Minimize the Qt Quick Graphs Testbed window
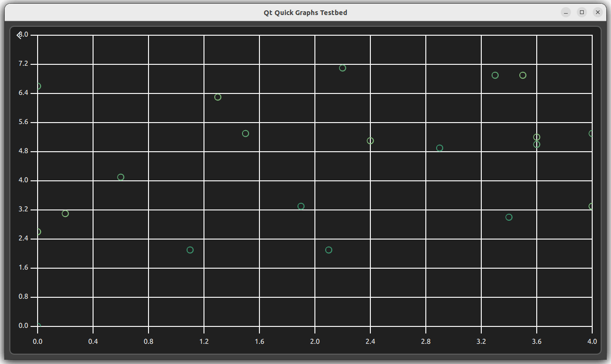 tap(566, 13)
